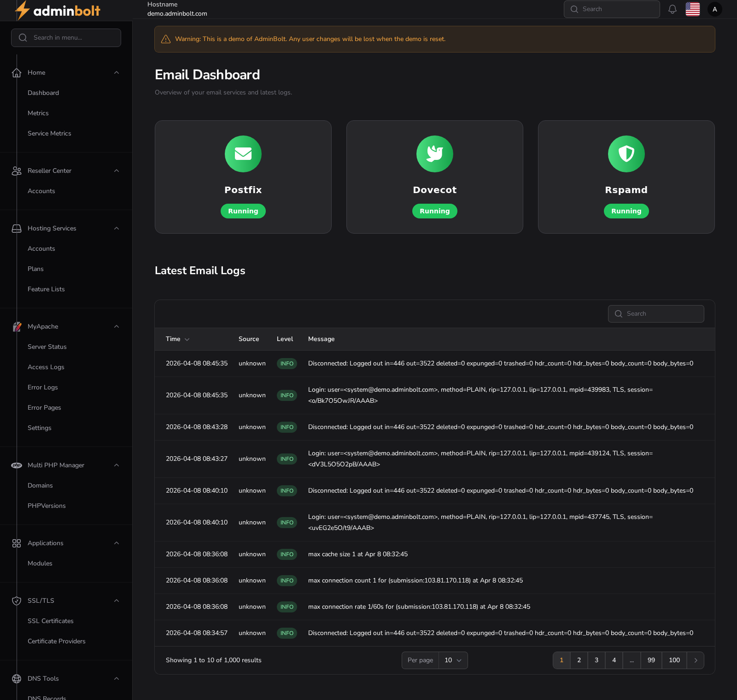
Task: Open Service Metrics menu item
Action: (49, 134)
